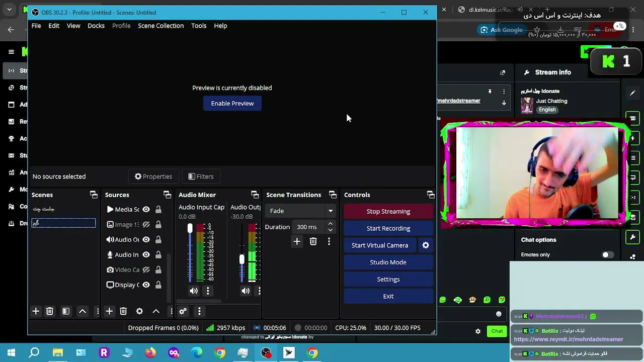Edit stream info with pencil icon in Kick

632,93
